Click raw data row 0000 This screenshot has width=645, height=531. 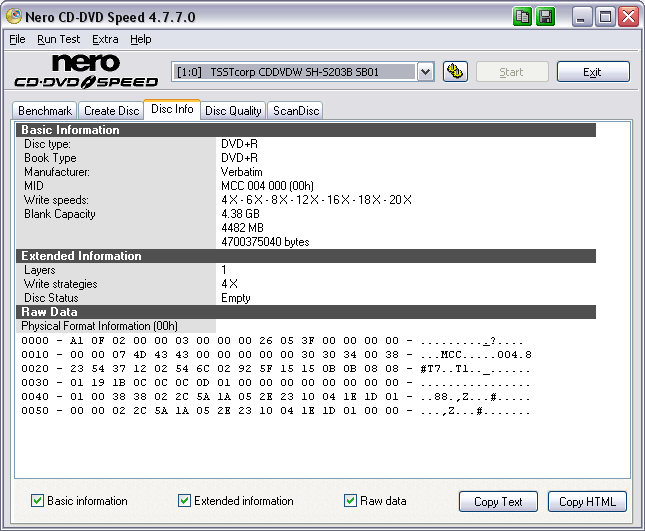pyautogui.click(x=272, y=341)
